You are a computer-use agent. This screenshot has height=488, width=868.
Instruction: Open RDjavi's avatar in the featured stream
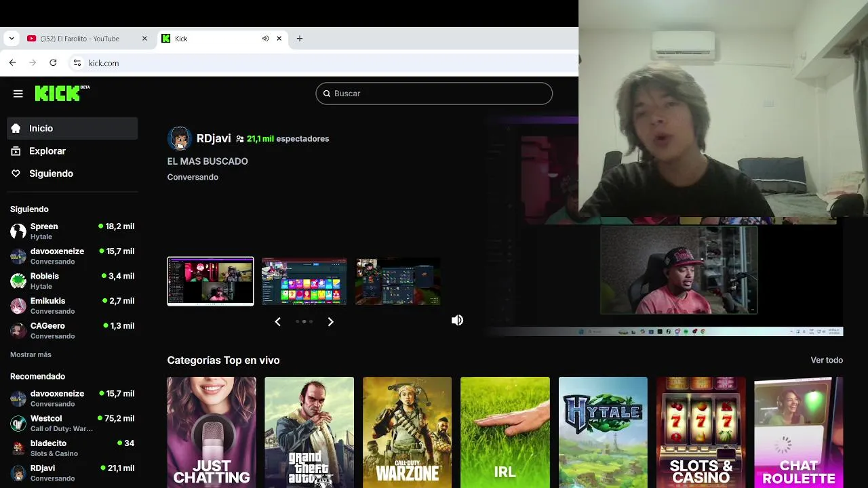[179, 138]
